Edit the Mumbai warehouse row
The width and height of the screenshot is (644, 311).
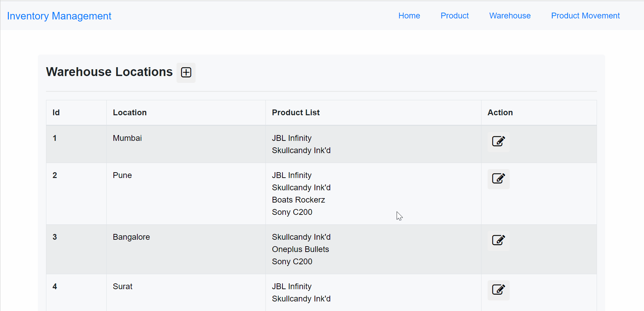pos(499,142)
